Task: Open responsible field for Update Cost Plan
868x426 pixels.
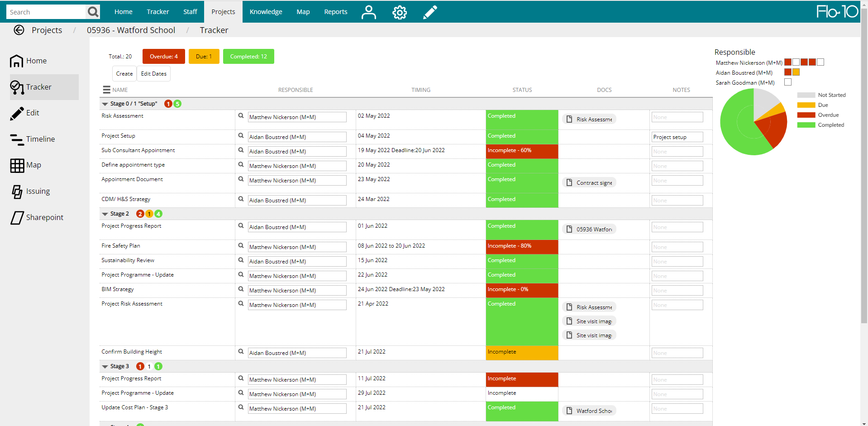Action: pos(297,408)
